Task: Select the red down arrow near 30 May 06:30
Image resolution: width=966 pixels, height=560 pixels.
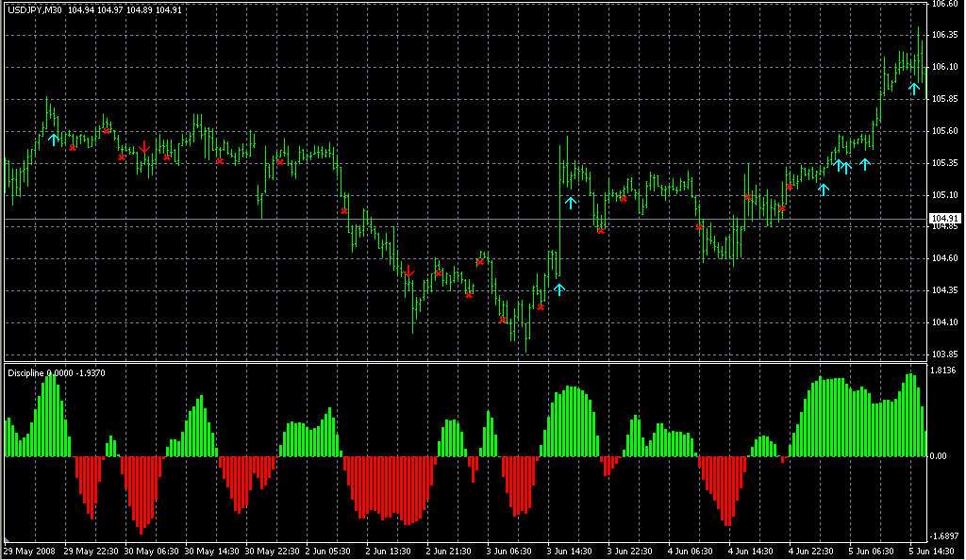Action: pyautogui.click(x=144, y=147)
